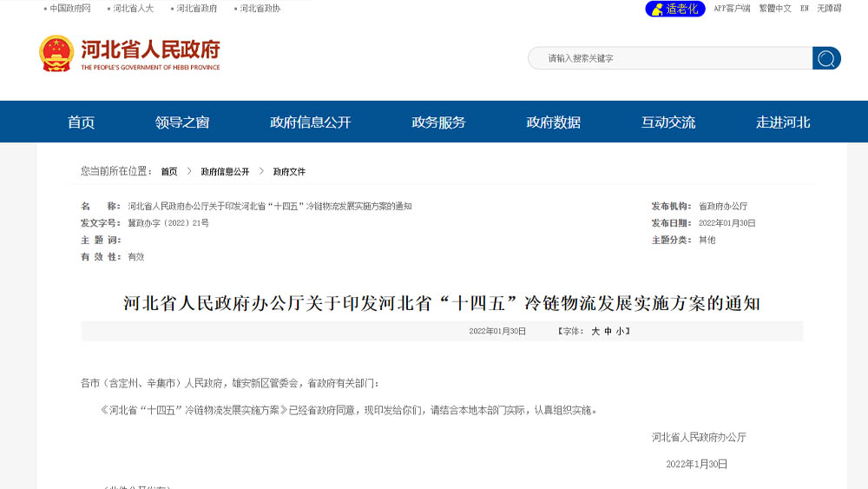Image resolution: width=868 pixels, height=489 pixels.
Task: Switch to EN language version
Action: [x=805, y=9]
